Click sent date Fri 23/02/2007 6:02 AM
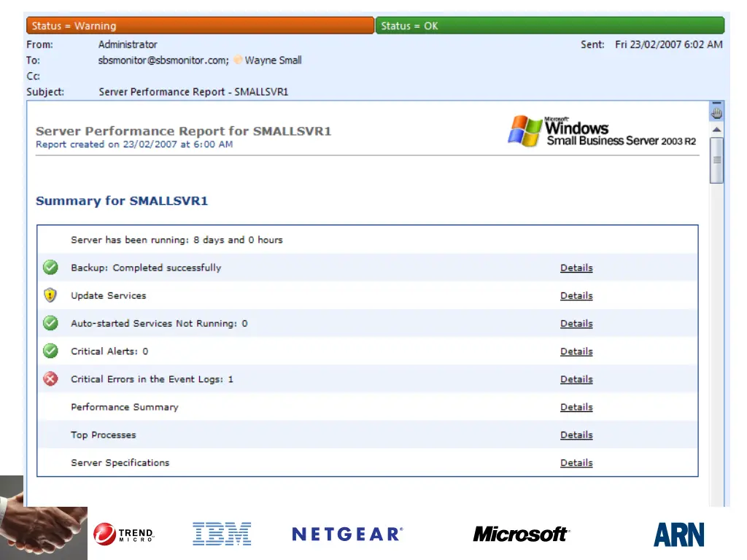The height and width of the screenshot is (560, 747). (x=669, y=44)
